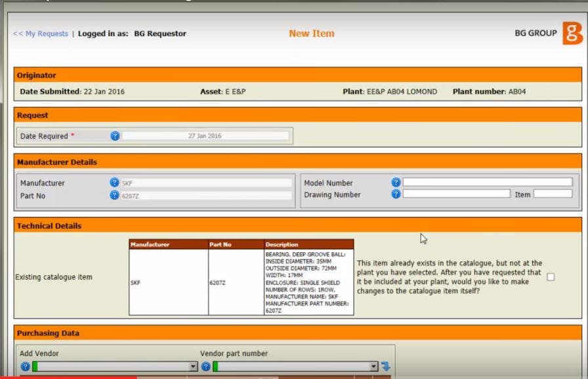The image size is (588, 379).
Task: Select SKF cell in catalogue table
Action: pyautogui.click(x=169, y=282)
